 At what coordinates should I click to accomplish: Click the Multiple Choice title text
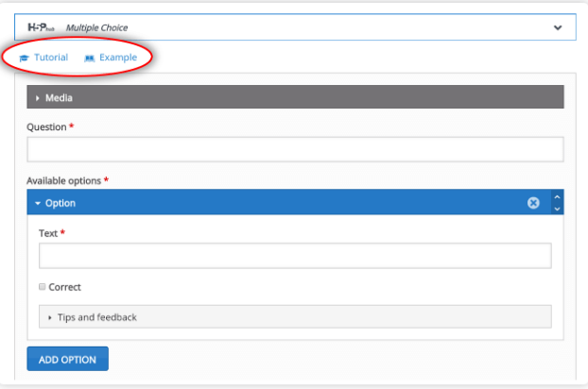[96, 27]
